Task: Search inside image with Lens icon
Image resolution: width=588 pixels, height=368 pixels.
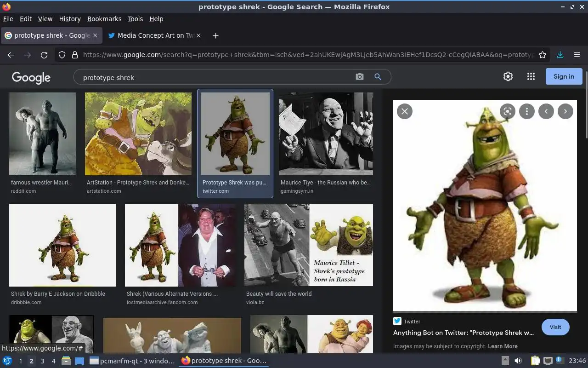Action: click(x=508, y=111)
